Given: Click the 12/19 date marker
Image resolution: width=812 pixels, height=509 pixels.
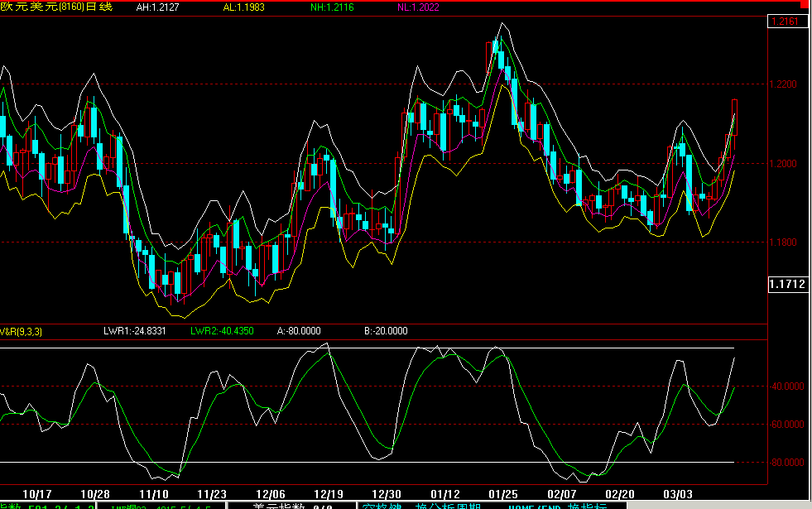Looking at the screenshot, I should coord(329,494).
